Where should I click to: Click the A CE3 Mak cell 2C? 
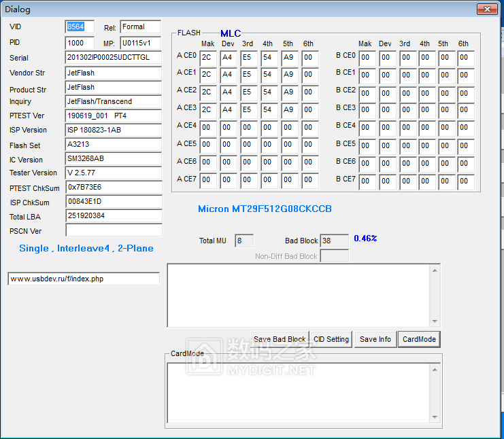208,111
